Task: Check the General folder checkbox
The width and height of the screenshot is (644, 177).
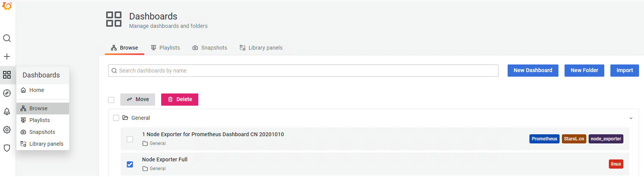Action: pos(116,118)
